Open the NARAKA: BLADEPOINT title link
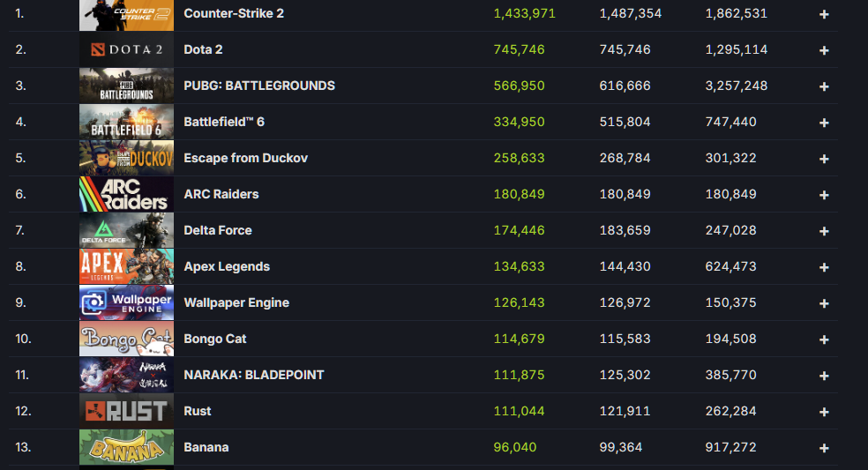Screen dimensions: 868x470 (254, 375)
